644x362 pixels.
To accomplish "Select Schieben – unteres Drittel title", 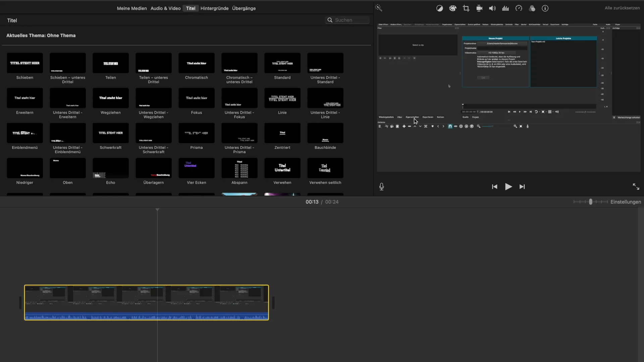I will pos(68,63).
